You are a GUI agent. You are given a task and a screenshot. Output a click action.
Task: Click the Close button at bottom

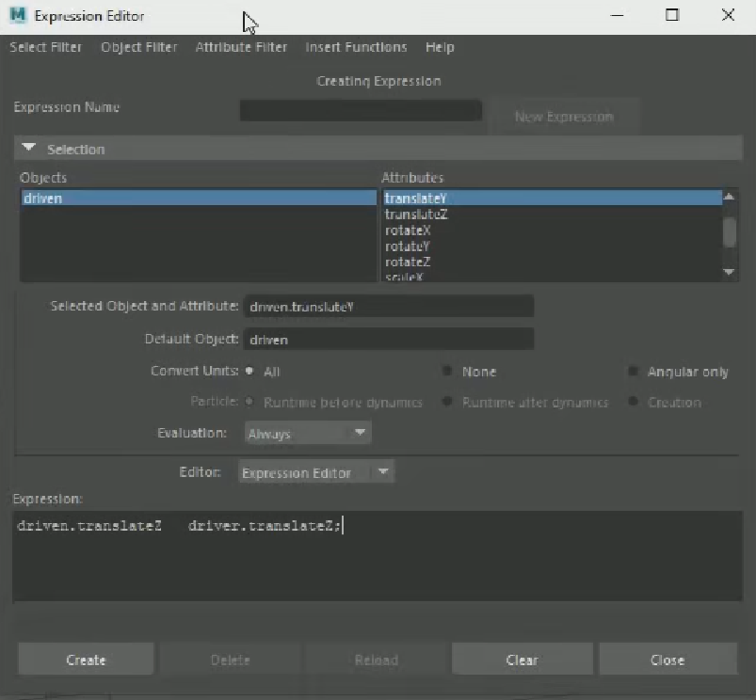(x=667, y=660)
